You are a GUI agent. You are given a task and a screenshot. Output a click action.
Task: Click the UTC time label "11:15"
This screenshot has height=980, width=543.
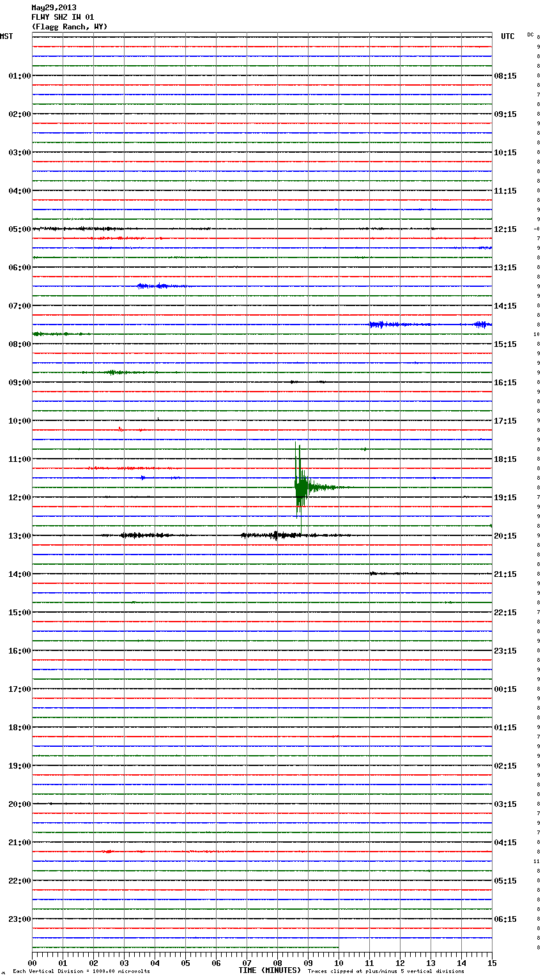505,191
